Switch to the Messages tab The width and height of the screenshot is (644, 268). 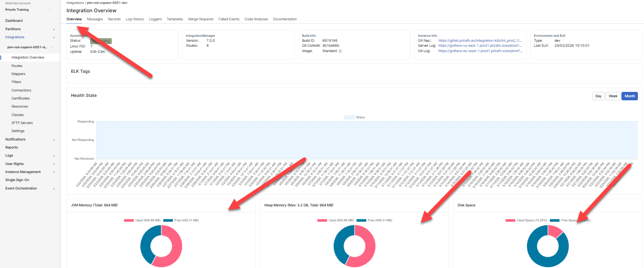(95, 19)
